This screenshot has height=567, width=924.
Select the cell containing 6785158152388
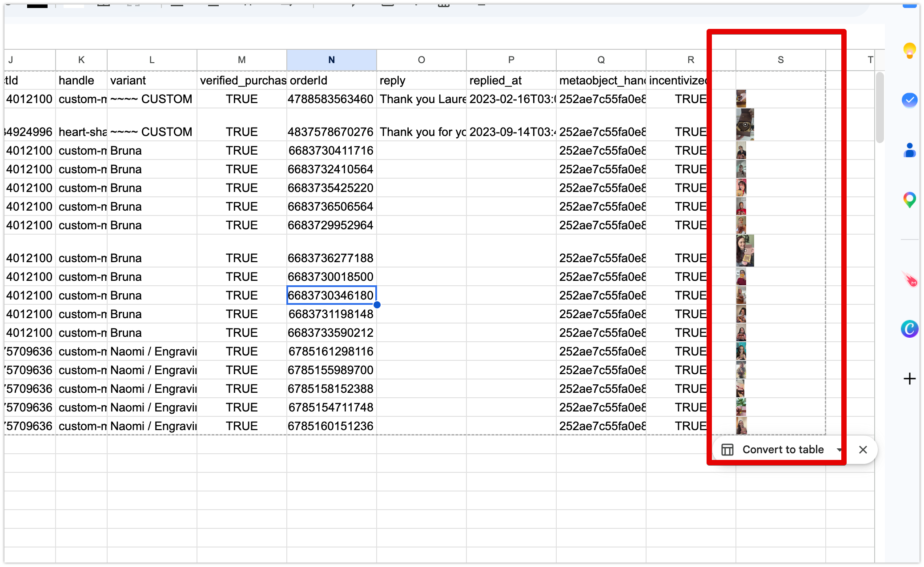[x=331, y=389]
